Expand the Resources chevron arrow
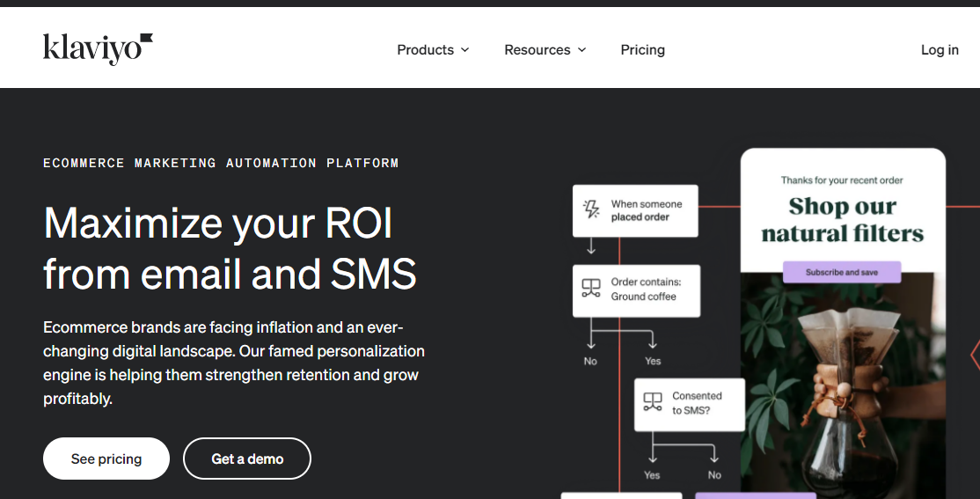Viewport: 980px width, 499px height. point(581,50)
